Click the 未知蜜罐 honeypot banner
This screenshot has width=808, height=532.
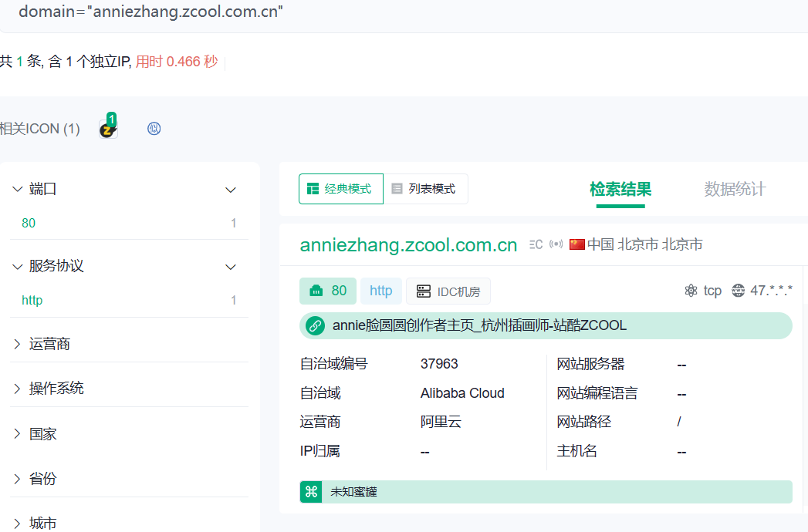pyautogui.click(x=546, y=492)
